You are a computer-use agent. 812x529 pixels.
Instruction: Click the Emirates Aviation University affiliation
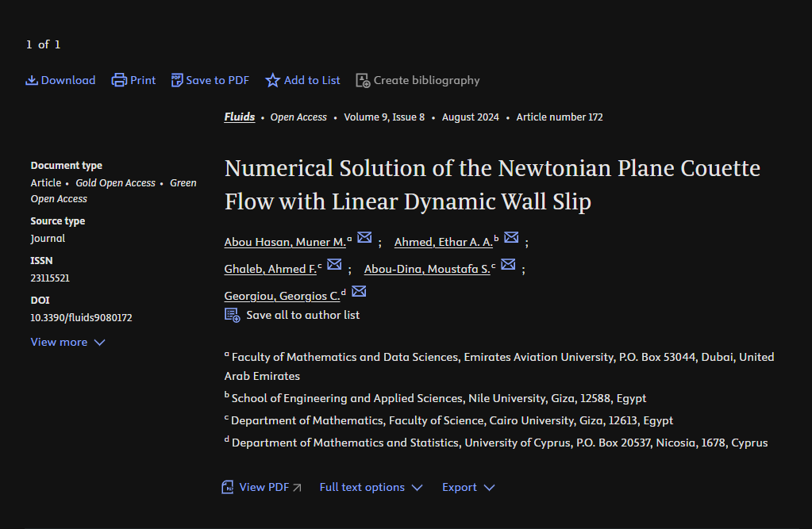click(499, 366)
